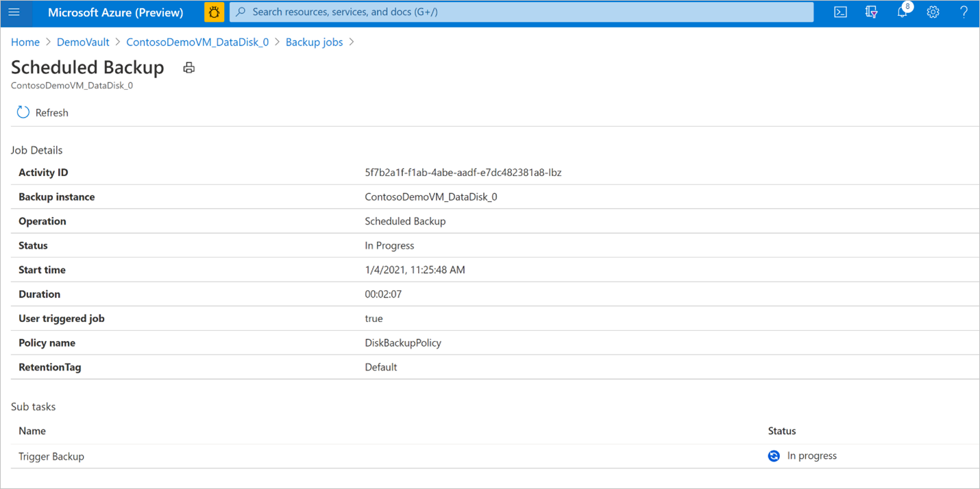This screenshot has height=489, width=980.
Task: Click the Microsoft Azure (Preview) logo
Action: [115, 12]
